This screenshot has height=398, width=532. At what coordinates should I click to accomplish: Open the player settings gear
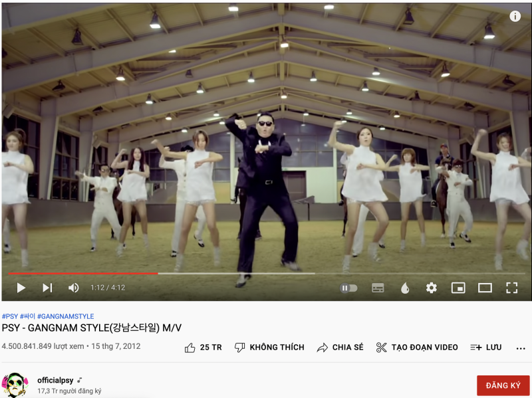pos(431,288)
